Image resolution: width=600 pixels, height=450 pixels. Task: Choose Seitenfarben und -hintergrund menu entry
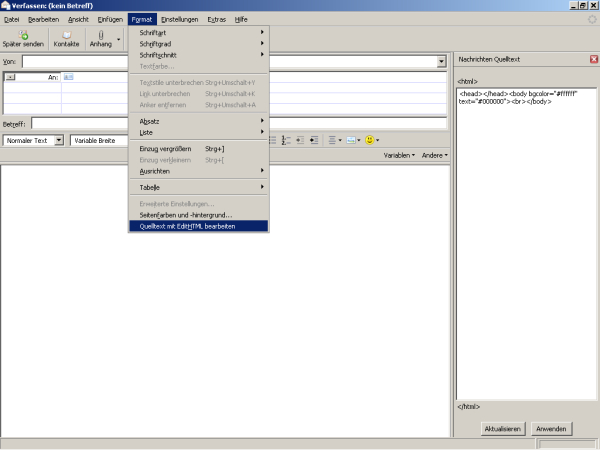pos(199,215)
